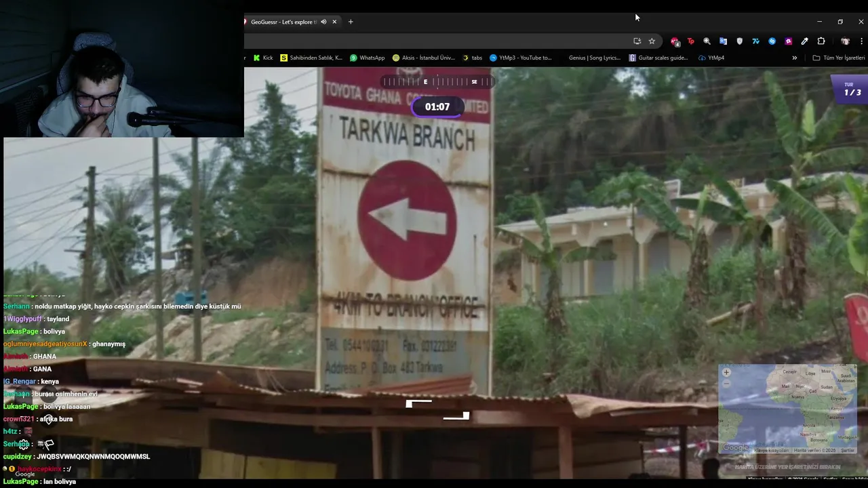Open the YtMp3 YouTube bookmark
Screen dimensions: 868x488
click(x=520, y=58)
